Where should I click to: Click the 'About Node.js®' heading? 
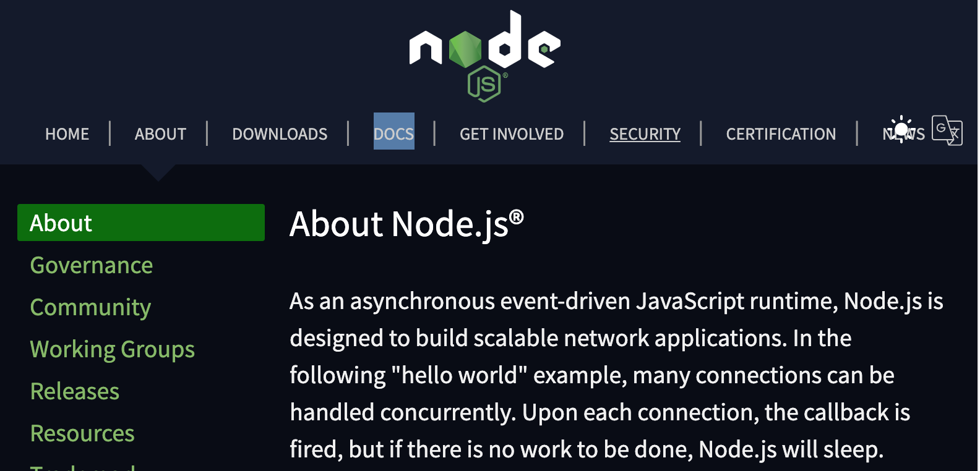[407, 224]
